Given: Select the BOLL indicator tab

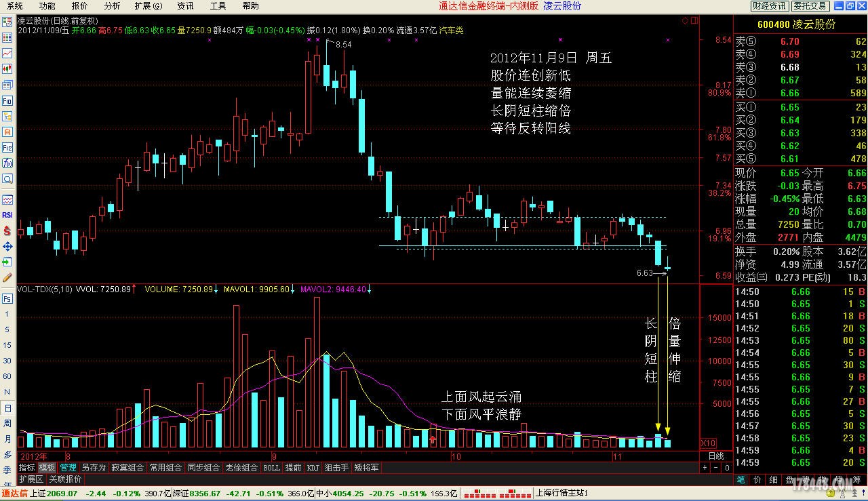Looking at the screenshot, I should click(271, 468).
